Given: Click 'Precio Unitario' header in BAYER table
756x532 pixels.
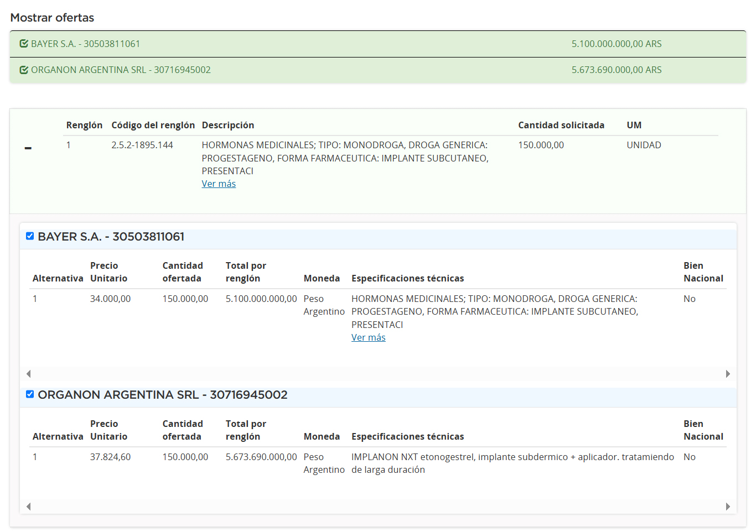Looking at the screenshot, I should [x=109, y=272].
